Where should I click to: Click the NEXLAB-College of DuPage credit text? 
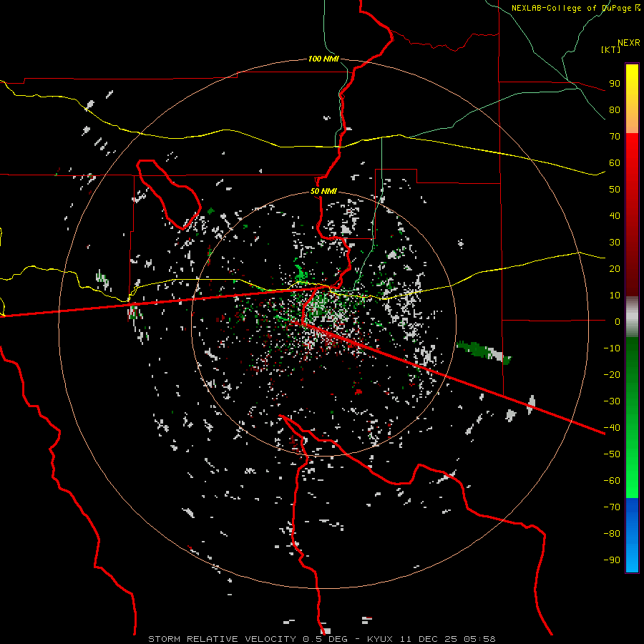[575, 8]
